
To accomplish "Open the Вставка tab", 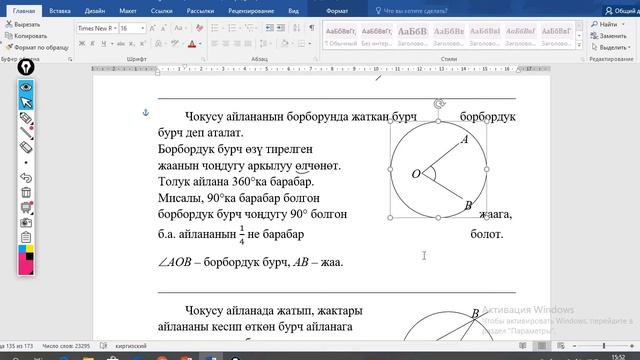I will tap(60, 11).
